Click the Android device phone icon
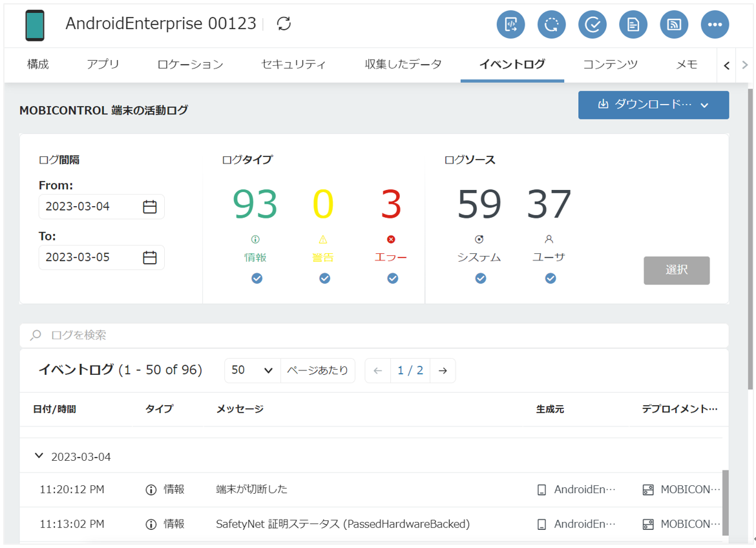 [x=35, y=25]
